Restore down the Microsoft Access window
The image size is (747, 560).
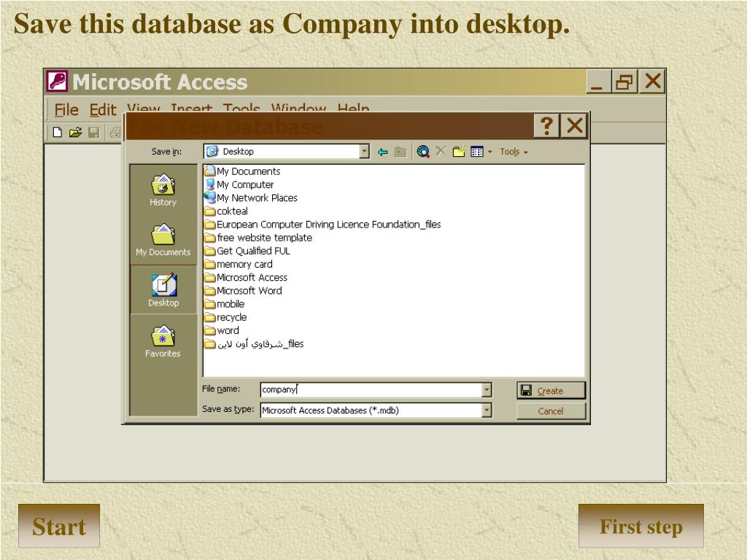click(624, 82)
